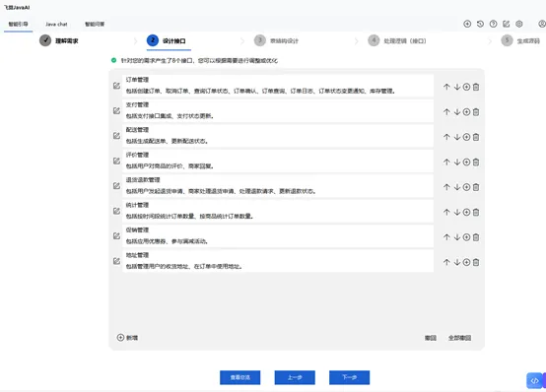This screenshot has width=546, height=392.
Task: Click new plus icon in top toolbar
Action: point(467,24)
